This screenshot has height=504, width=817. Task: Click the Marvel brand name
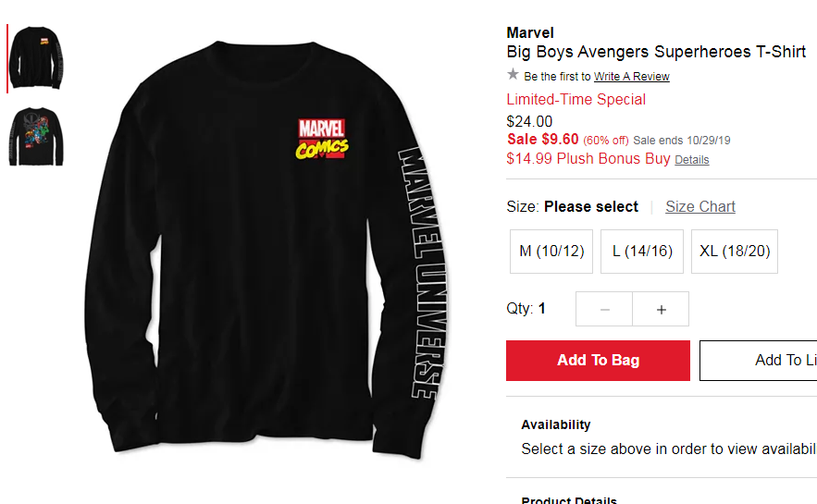[530, 32]
